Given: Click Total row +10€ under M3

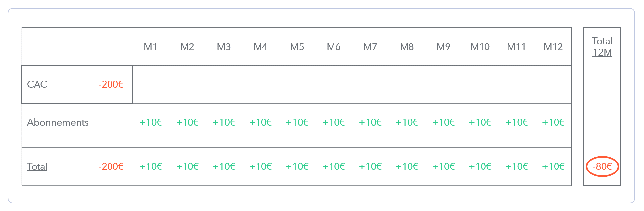Looking at the screenshot, I should (x=224, y=166).
